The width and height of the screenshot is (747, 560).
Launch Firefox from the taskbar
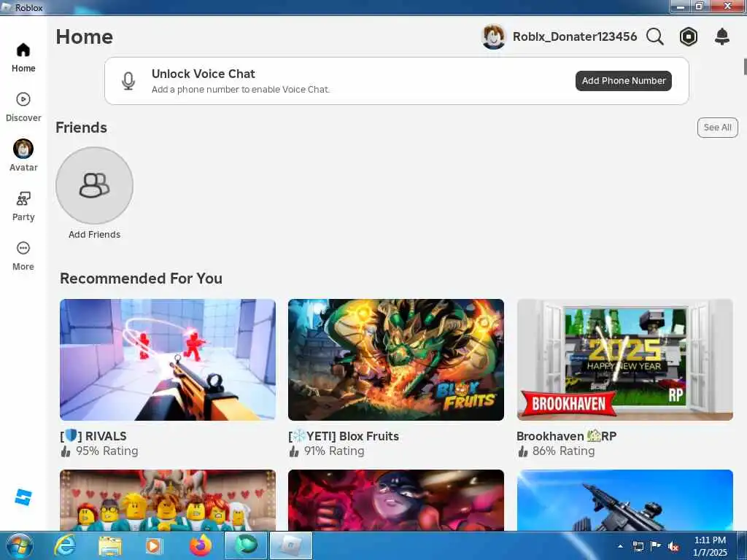click(201, 545)
